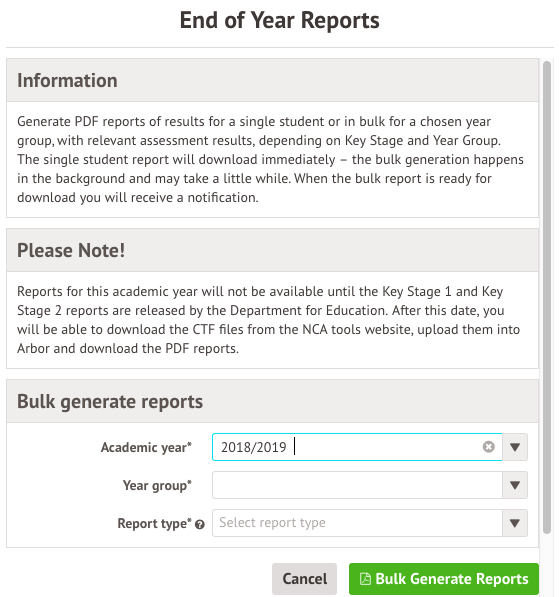
Task: Expand the Year group dropdown arrow
Action: [515, 485]
